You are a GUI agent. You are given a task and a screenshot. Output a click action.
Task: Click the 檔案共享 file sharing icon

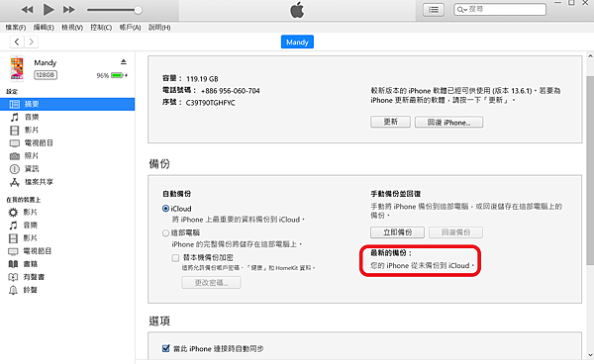[15, 182]
